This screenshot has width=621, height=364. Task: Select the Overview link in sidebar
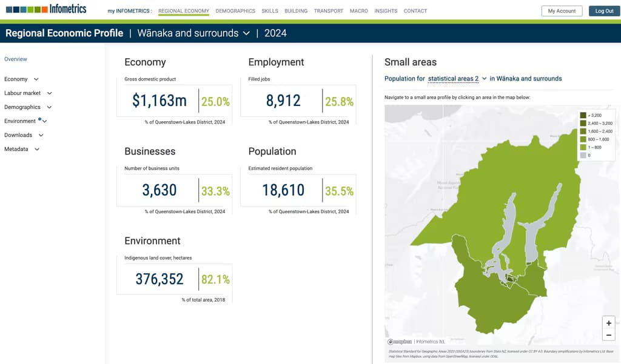[16, 59]
